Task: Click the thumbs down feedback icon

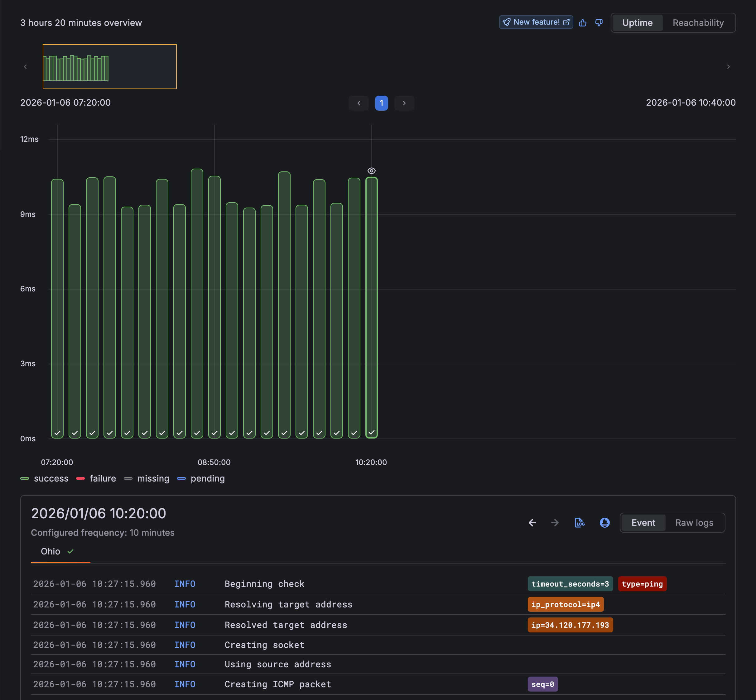Action: point(599,23)
